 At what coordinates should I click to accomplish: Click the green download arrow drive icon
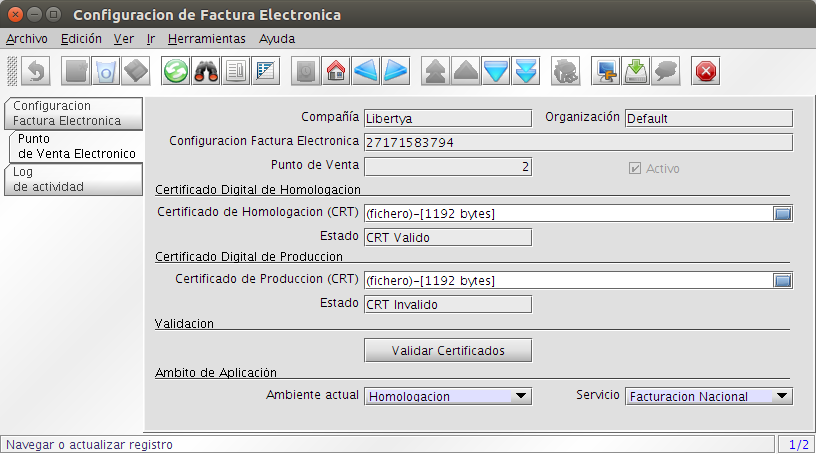(x=636, y=71)
